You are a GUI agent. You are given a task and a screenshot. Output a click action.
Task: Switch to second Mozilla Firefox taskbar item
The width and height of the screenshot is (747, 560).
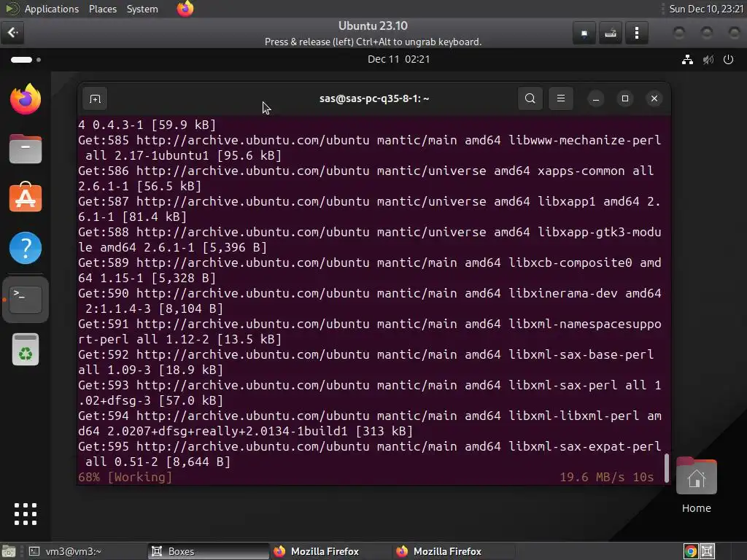click(x=452, y=551)
